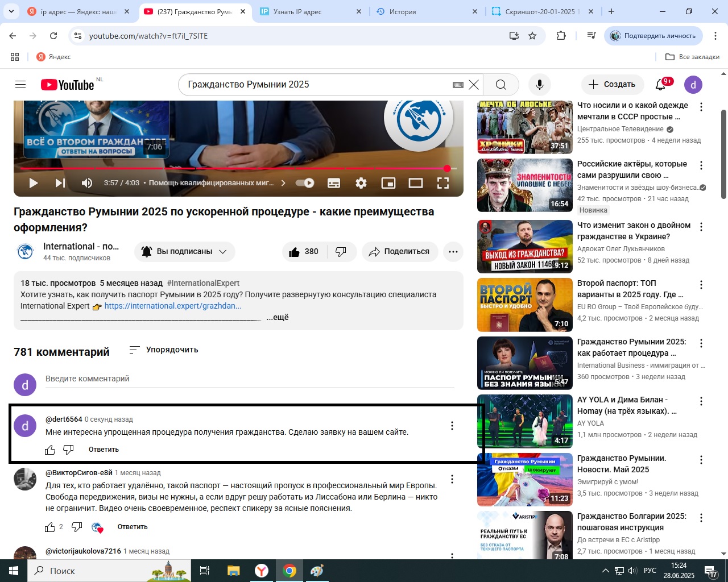
Task: Open Яндекс bookmark in bookmarks bar
Action: click(x=53, y=57)
